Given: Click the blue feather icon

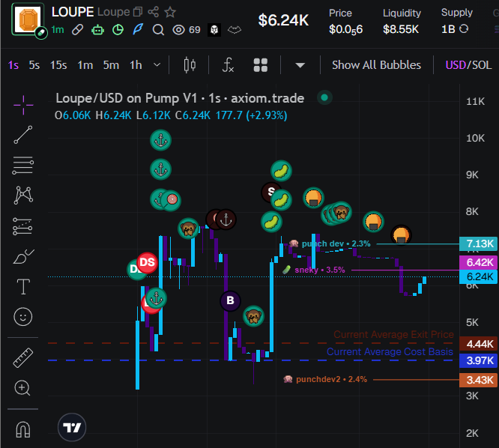Looking at the screenshot, I should (x=138, y=30).
